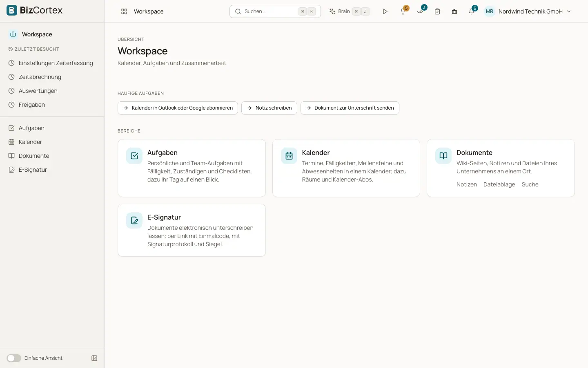
Task: Collapse the sidebar using the panel icon
Action: (94, 358)
